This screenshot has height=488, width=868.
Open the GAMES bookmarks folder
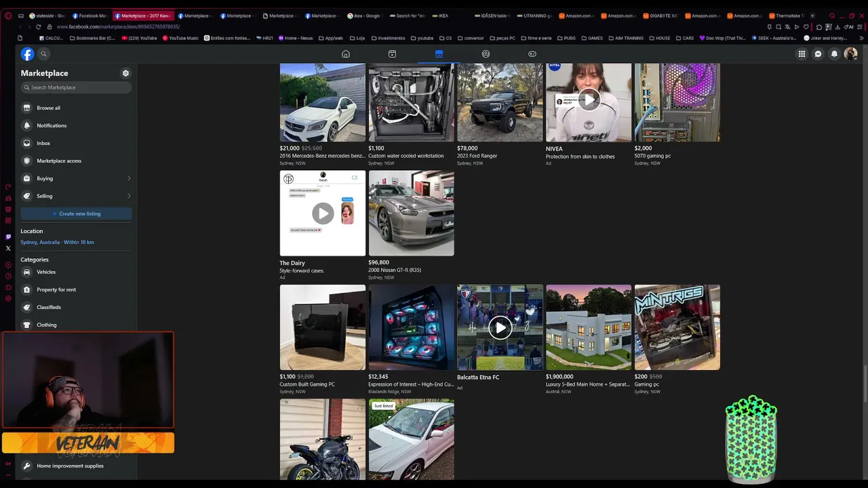[592, 38]
